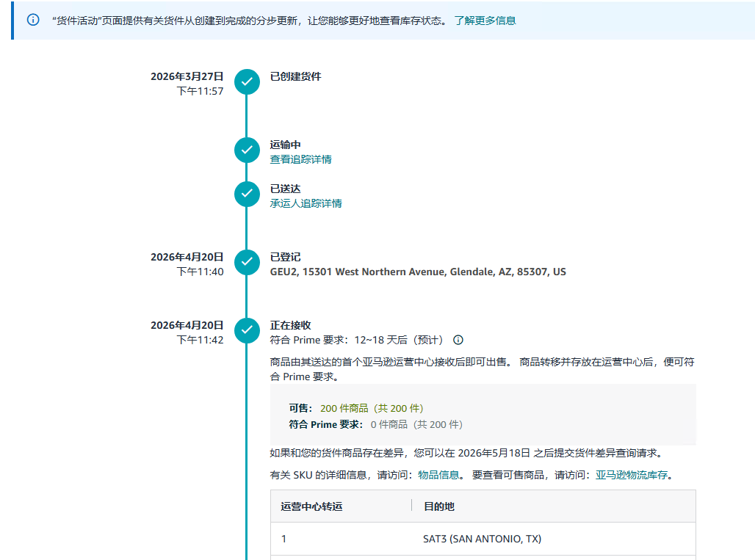Open the 查看追踪详情 link
755x560 pixels.
pos(300,159)
